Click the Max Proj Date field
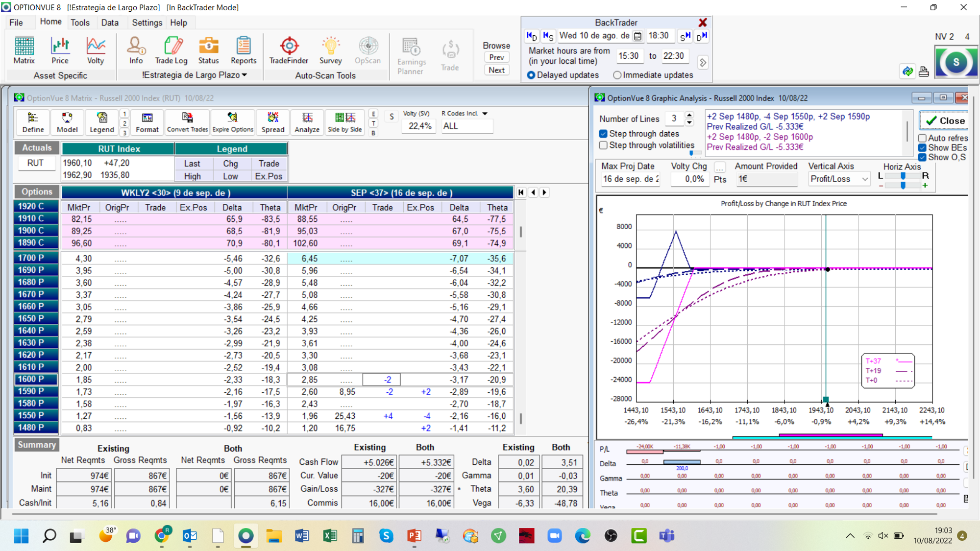The width and height of the screenshot is (980, 551). (x=631, y=179)
